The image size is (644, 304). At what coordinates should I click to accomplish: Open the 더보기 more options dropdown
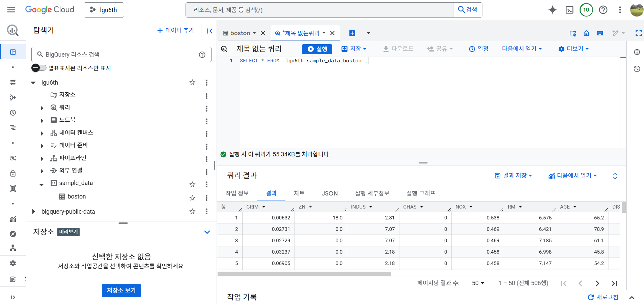tap(573, 49)
